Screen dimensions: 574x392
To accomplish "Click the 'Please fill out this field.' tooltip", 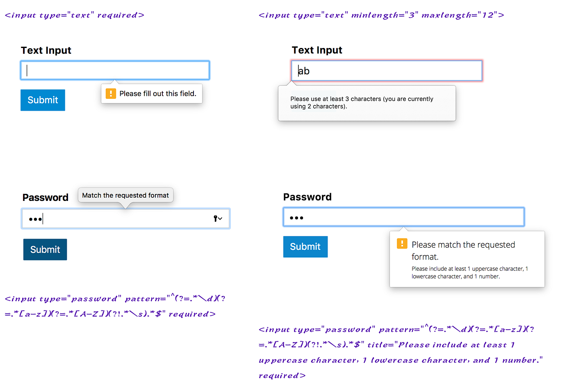I will point(152,93).
